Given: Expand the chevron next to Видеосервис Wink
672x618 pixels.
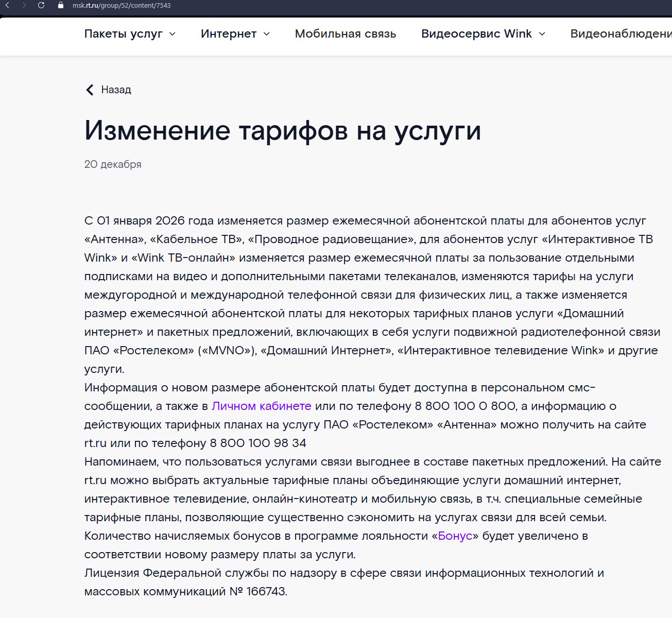Looking at the screenshot, I should click(x=542, y=34).
